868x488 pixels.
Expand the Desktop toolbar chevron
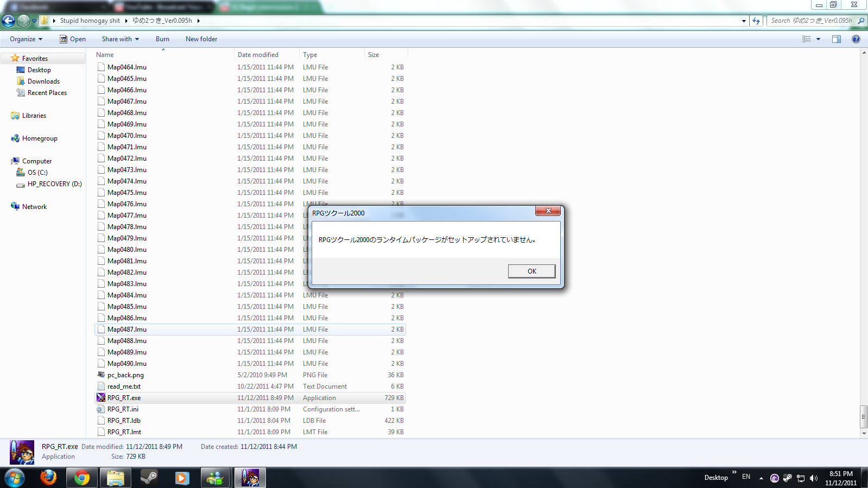click(734, 473)
